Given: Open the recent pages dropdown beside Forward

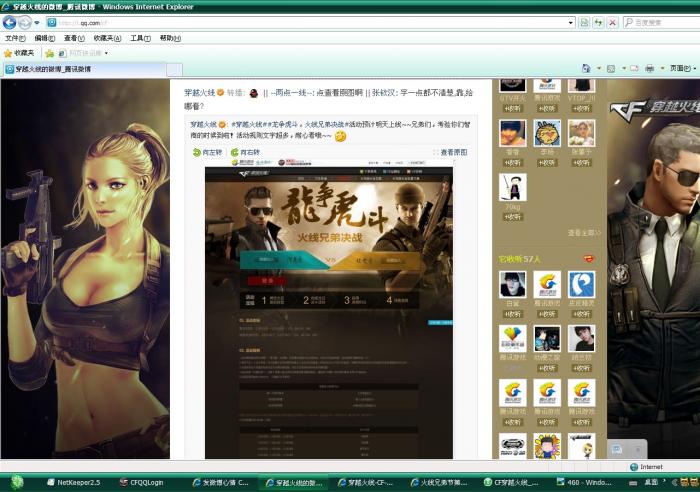Looking at the screenshot, I should pyautogui.click(x=37, y=22).
